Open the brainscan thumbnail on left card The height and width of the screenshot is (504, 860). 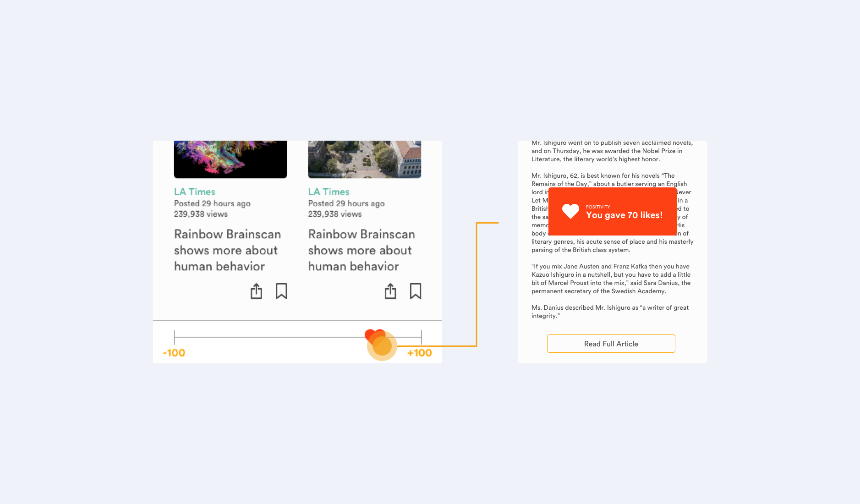[230, 159]
